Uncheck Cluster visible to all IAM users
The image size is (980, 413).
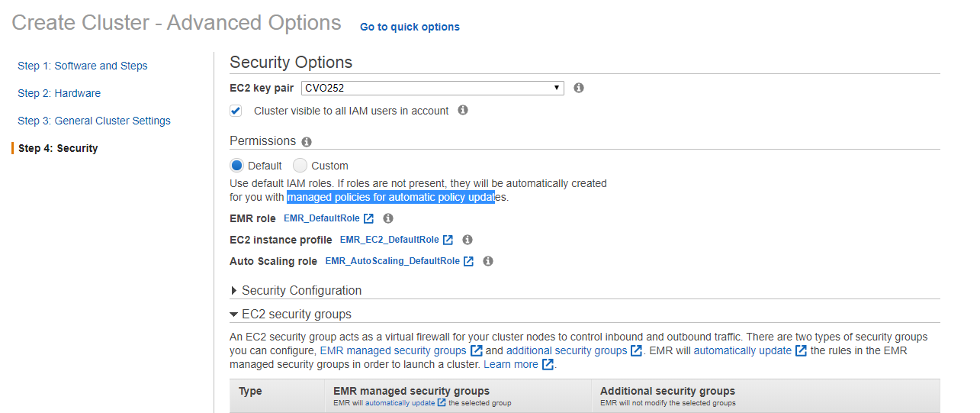tap(236, 111)
